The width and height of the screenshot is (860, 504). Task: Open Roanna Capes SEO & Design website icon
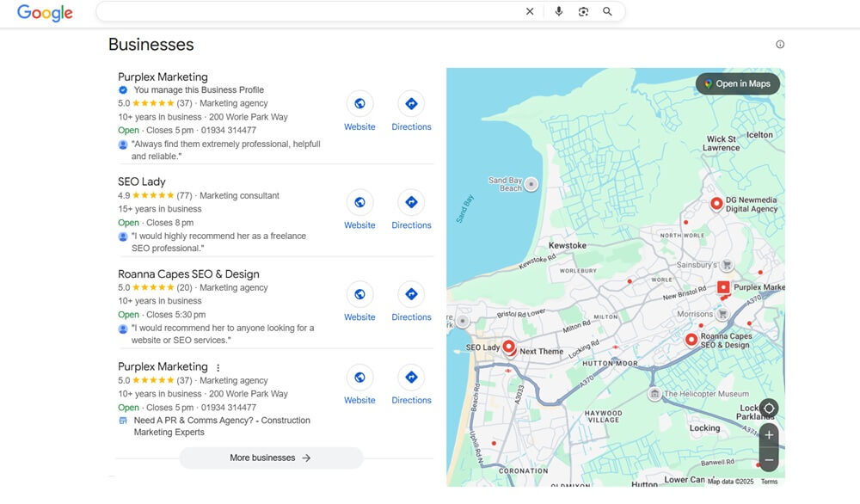tap(359, 294)
